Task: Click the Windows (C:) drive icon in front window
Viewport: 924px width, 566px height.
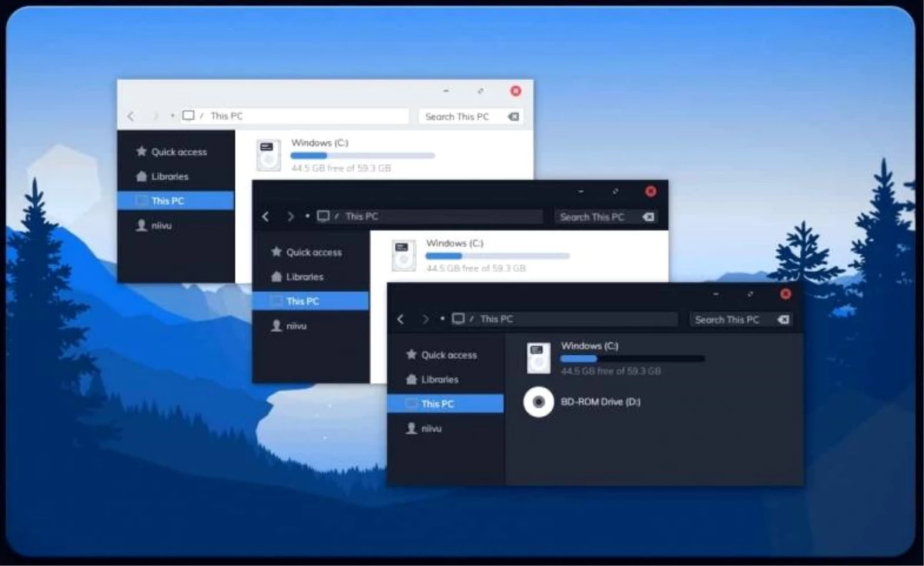Action: (x=537, y=357)
